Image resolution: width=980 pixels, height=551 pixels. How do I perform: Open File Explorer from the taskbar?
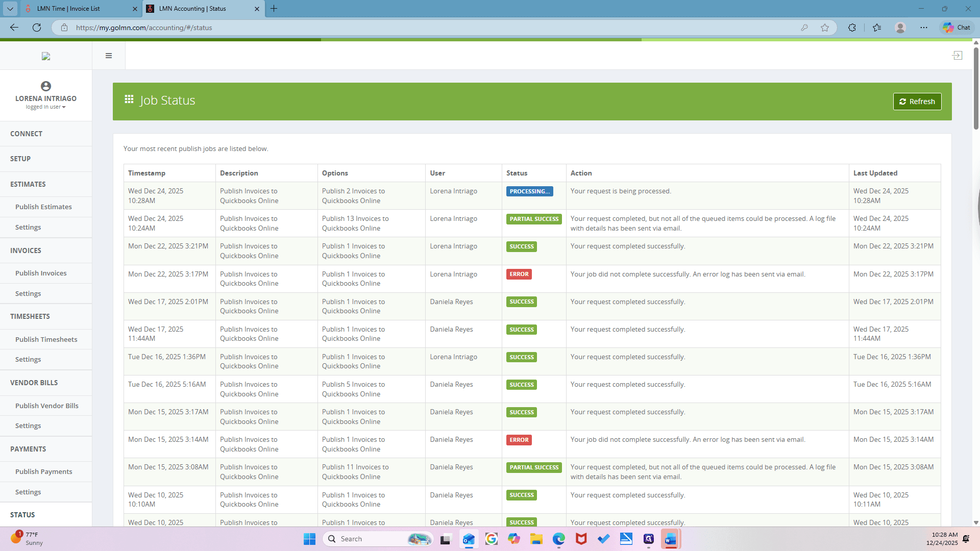[x=536, y=539]
